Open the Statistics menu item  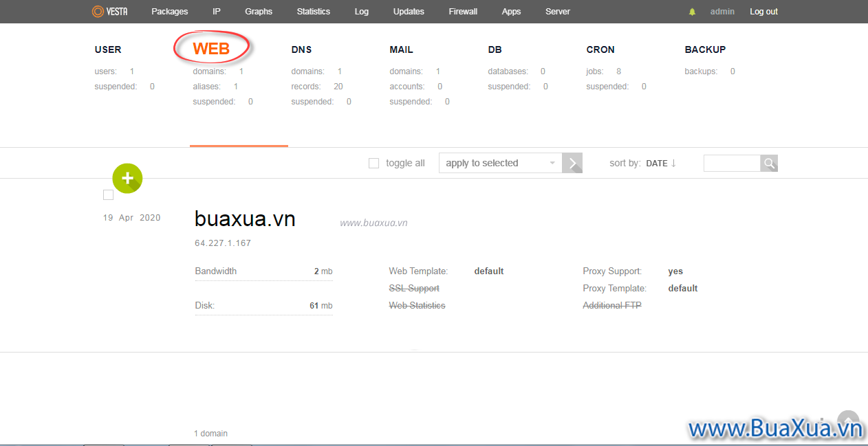pos(314,12)
